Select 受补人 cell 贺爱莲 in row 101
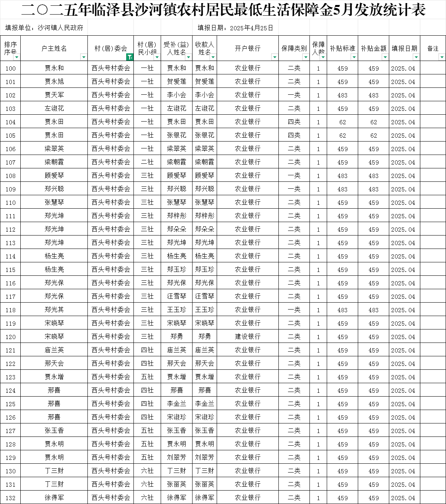 pyautogui.click(x=177, y=82)
